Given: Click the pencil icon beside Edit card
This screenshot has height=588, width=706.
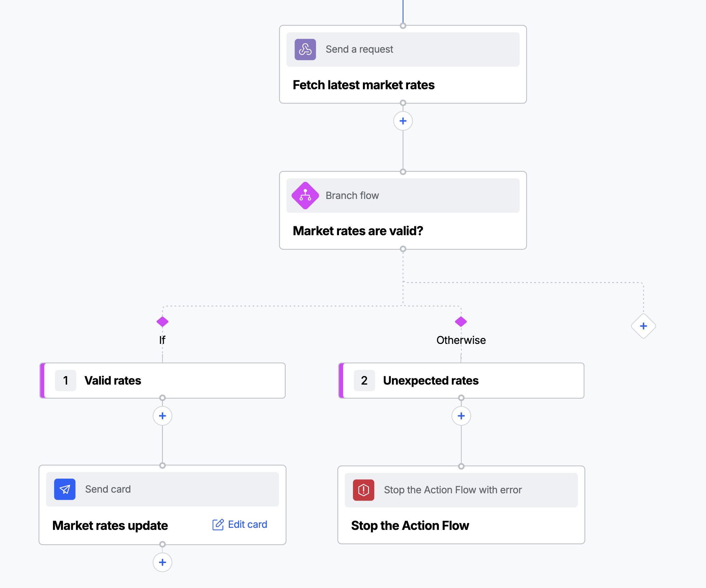Looking at the screenshot, I should pyautogui.click(x=218, y=524).
